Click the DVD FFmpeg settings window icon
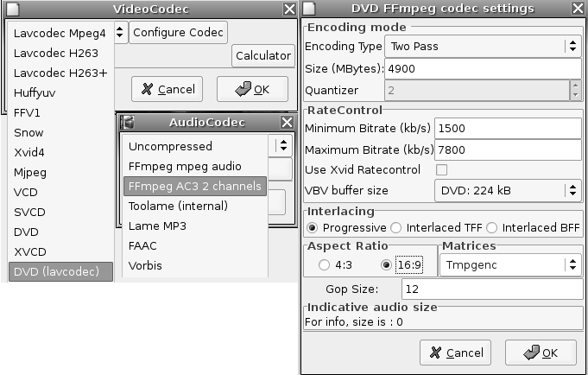Viewport: 588px width, 375px height. [309, 9]
